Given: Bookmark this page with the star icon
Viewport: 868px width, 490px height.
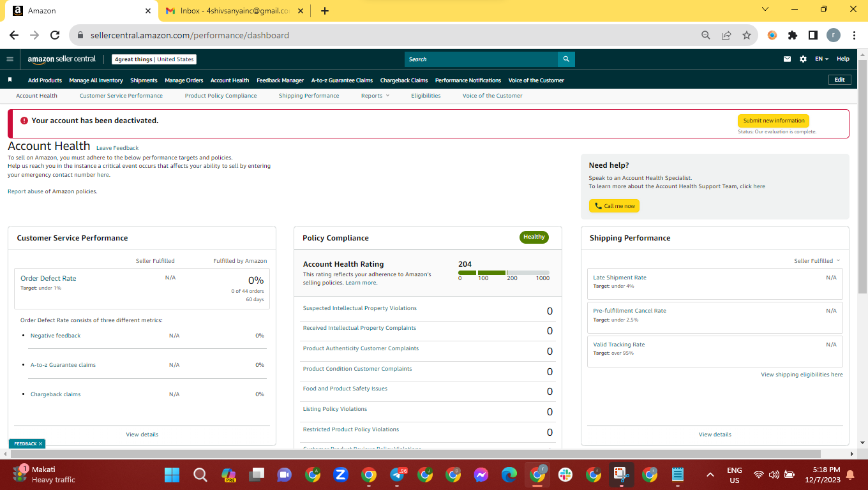Looking at the screenshot, I should pyautogui.click(x=747, y=35).
